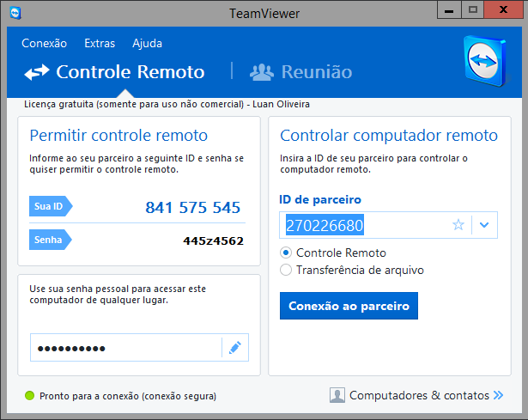Viewport: 528px width, 420px height.
Task: Click the green connection status dot
Action: pos(30,396)
